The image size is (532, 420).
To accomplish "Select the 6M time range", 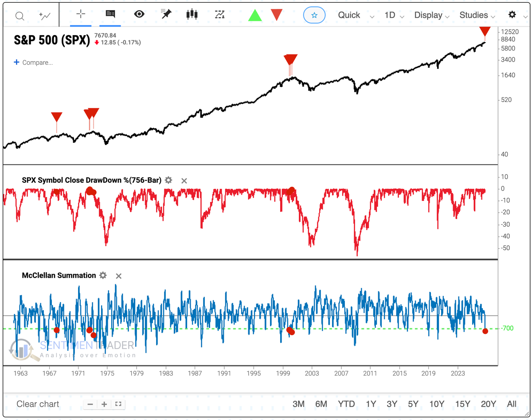I will coord(321,404).
